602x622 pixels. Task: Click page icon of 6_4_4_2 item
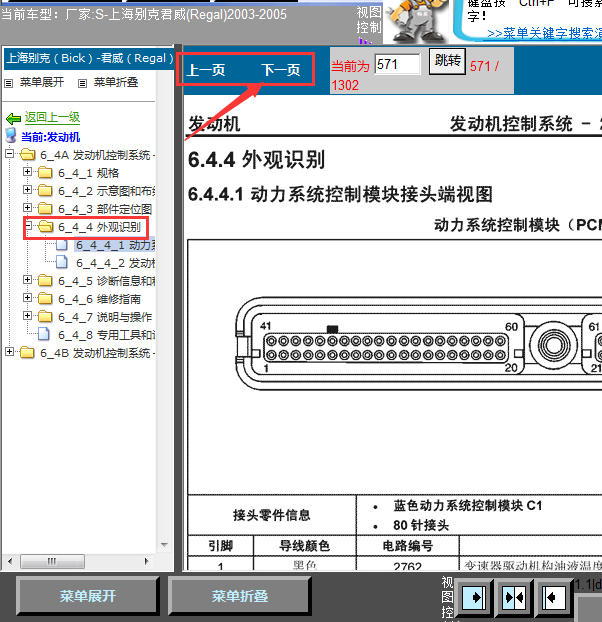tap(62, 262)
